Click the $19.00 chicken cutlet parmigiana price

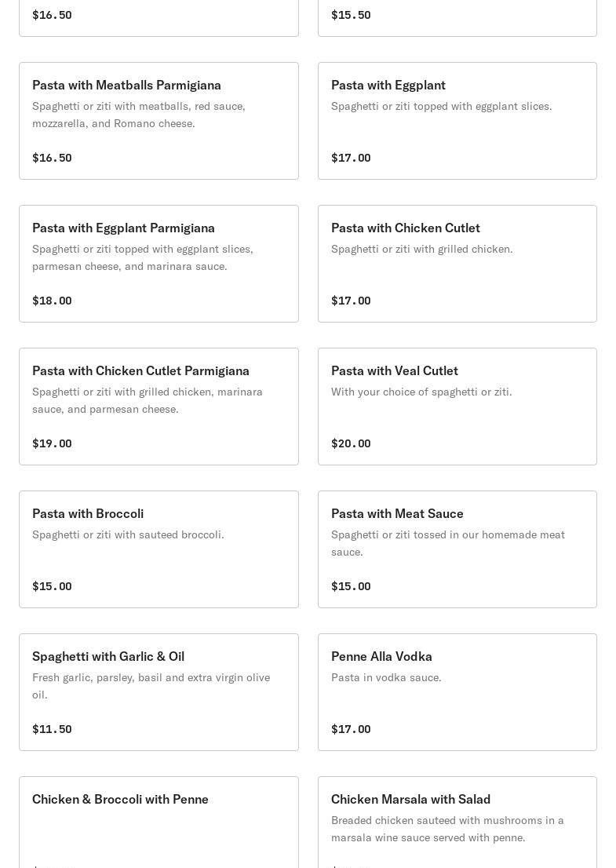(52, 443)
